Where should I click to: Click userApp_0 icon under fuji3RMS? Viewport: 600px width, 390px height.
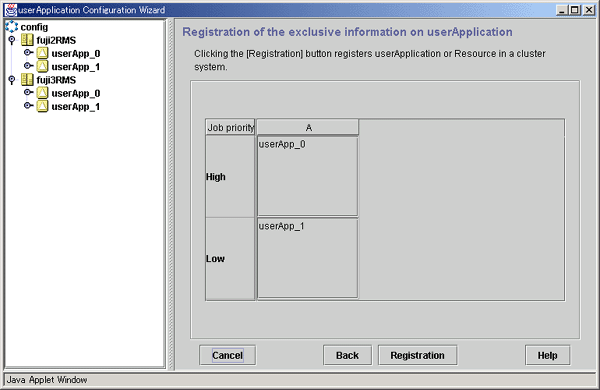pos(42,93)
